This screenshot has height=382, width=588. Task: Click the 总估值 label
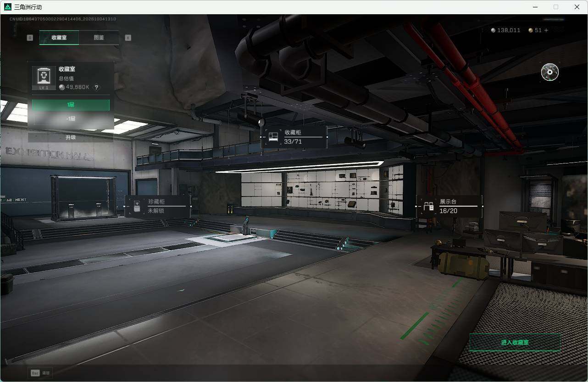[66, 79]
